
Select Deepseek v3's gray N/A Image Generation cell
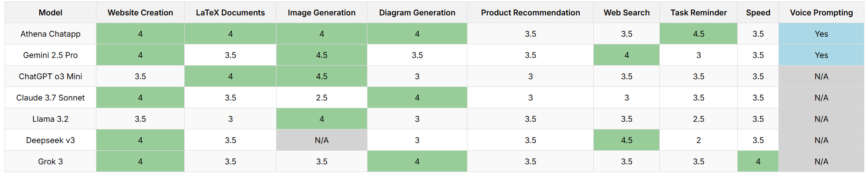[322, 140]
